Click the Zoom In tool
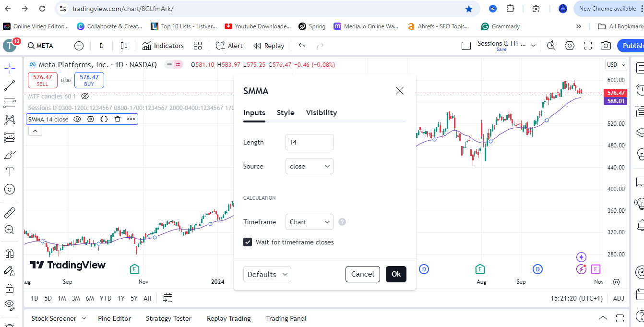 point(10,230)
